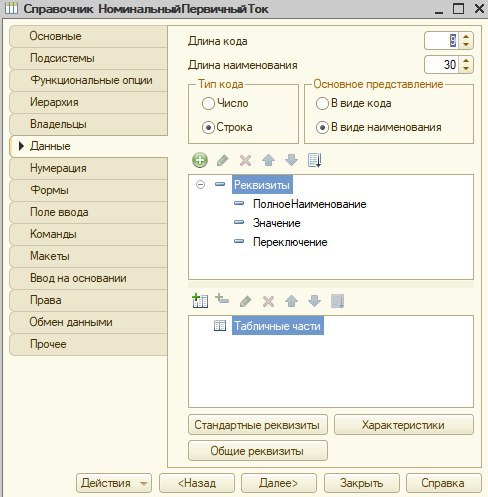
Task: Select the ПолноеНаименование attribute
Action: click(309, 204)
